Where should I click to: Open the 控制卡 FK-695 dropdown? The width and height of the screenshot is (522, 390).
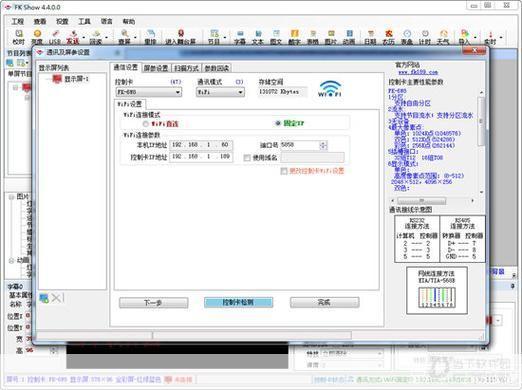pos(149,92)
